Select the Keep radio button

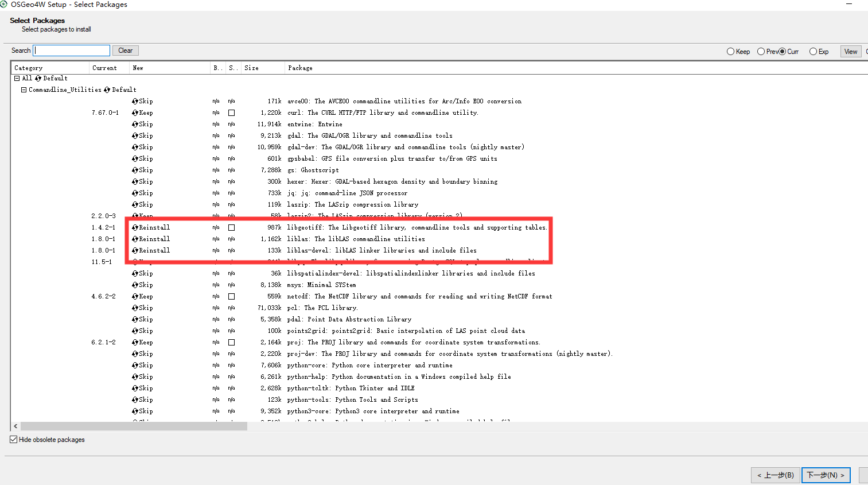(x=730, y=51)
